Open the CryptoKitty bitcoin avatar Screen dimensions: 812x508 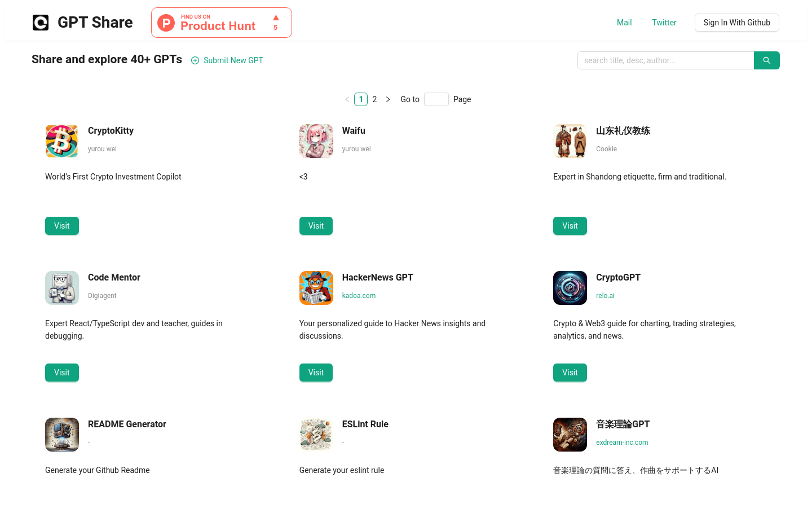pyautogui.click(x=62, y=141)
